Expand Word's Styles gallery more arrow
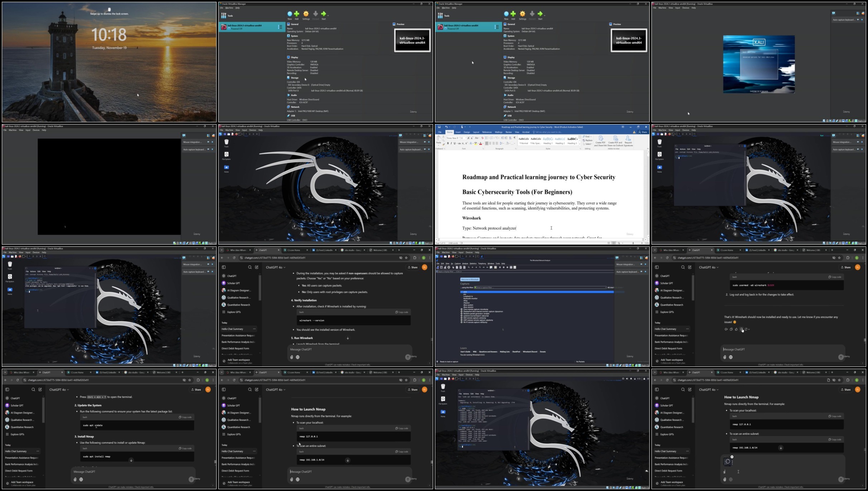Image resolution: width=868 pixels, height=491 pixels. 580,144
